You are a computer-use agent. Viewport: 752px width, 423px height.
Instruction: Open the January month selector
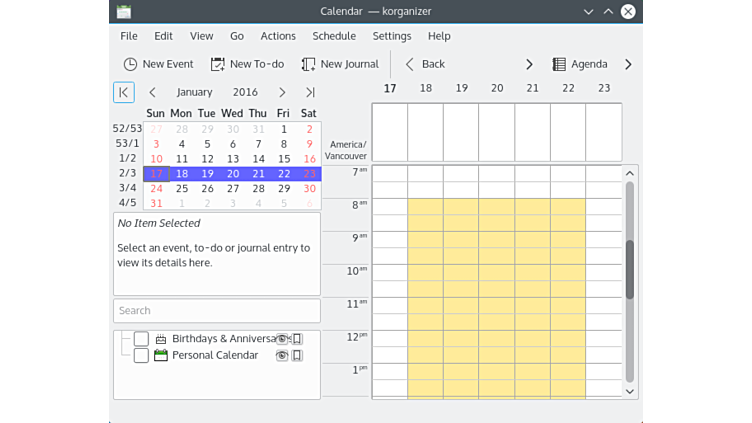(194, 92)
